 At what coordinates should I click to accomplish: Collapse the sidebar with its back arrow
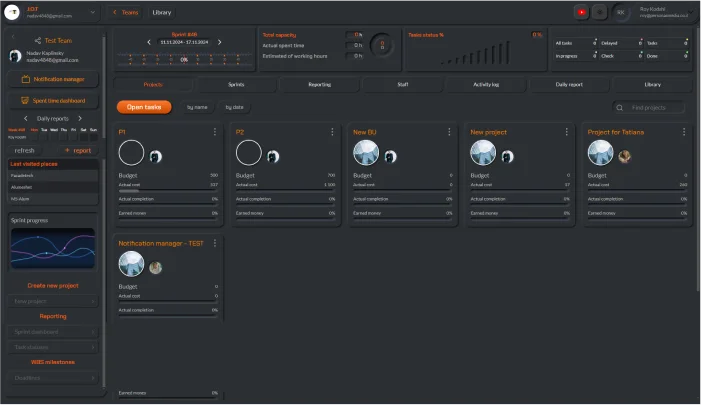pos(13,36)
